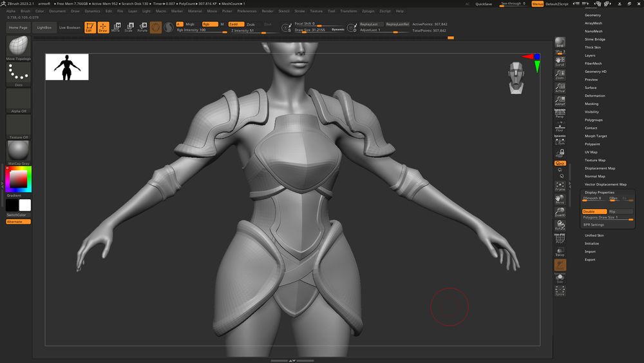Screen dimensions: 644x363
Task: Click the Scroll hand icon
Action: (560, 61)
